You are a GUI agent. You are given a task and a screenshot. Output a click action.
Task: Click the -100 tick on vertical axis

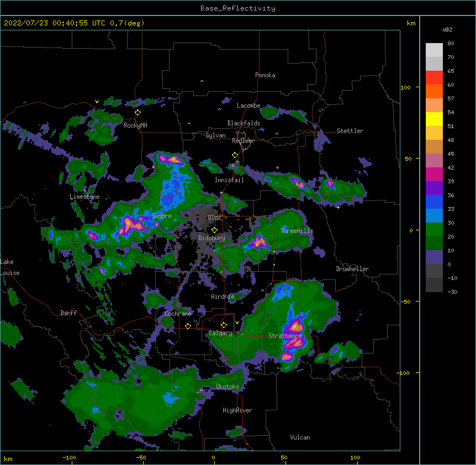[x=404, y=373]
